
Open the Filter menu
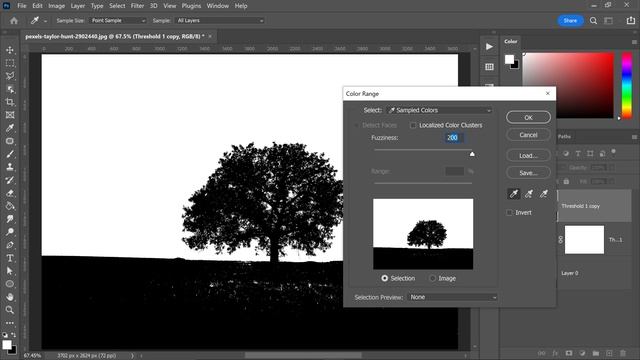click(137, 6)
